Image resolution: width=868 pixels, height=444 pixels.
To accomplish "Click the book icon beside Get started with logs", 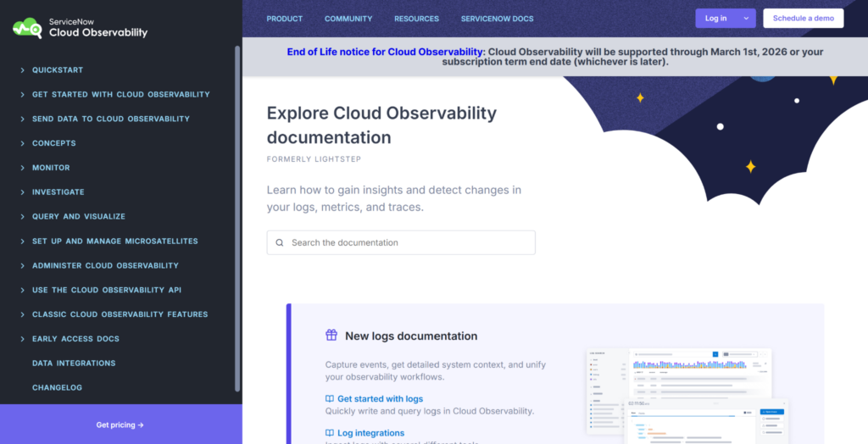I will click(x=330, y=398).
